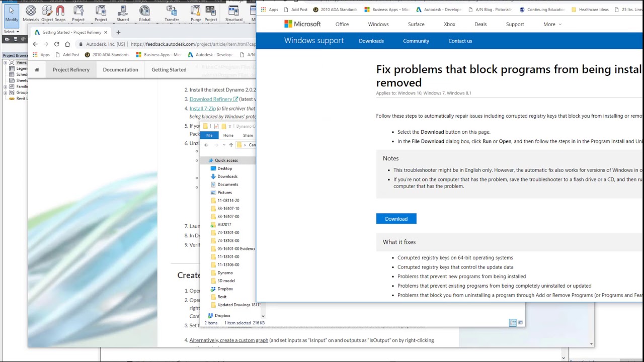The image size is (644, 362).
Task: Open the Windows menu on Microsoft site
Action: [378, 24]
